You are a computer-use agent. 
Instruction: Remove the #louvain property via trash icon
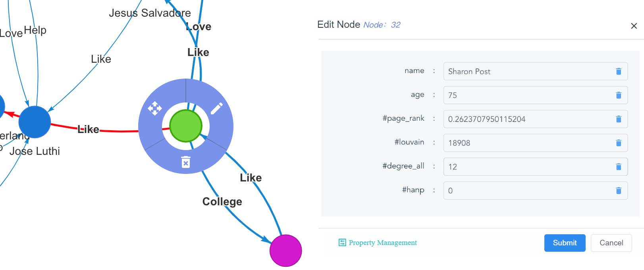click(618, 143)
